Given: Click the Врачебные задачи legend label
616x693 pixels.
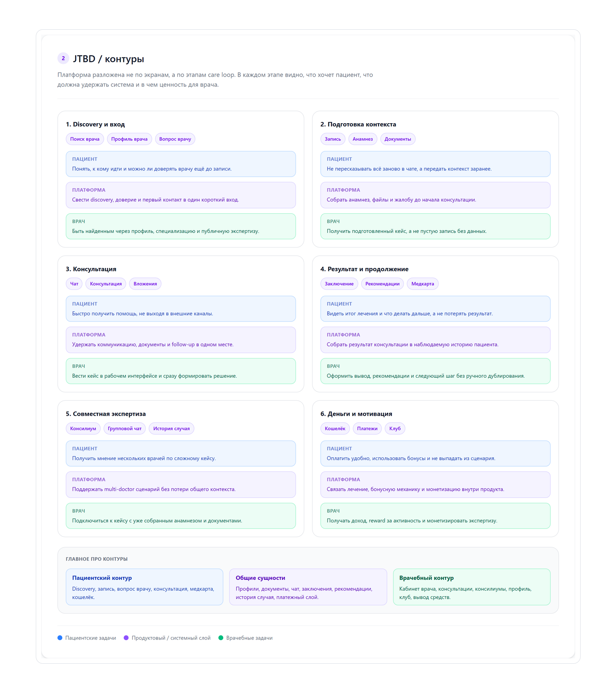Looking at the screenshot, I should tap(249, 638).
